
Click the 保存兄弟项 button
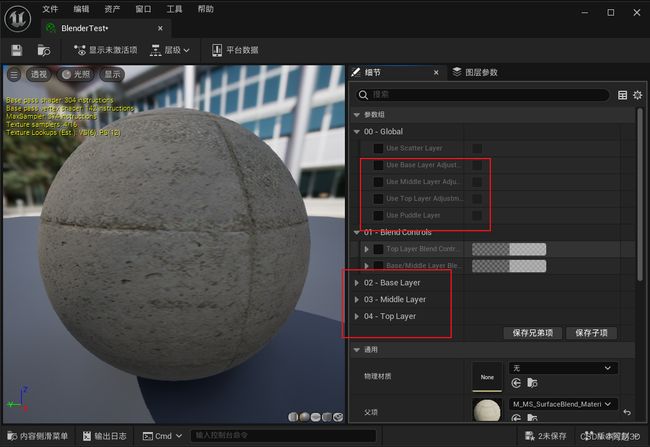pyautogui.click(x=533, y=333)
